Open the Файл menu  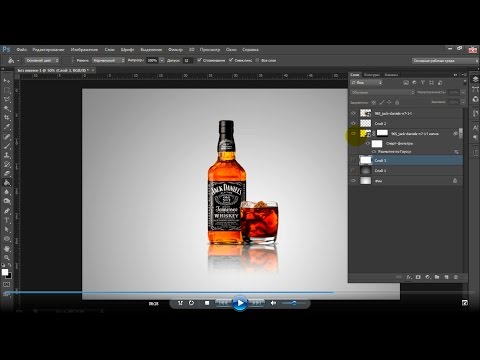(x=22, y=49)
